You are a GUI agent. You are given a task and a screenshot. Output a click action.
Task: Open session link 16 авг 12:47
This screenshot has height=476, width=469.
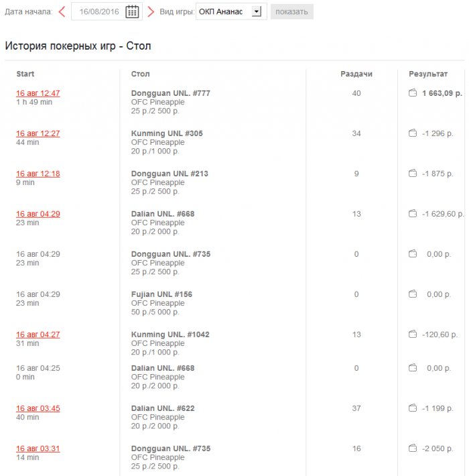(x=38, y=93)
